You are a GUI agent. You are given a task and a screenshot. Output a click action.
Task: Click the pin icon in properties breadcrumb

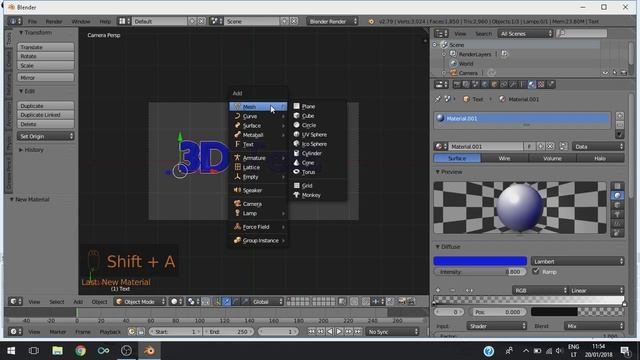point(438,99)
